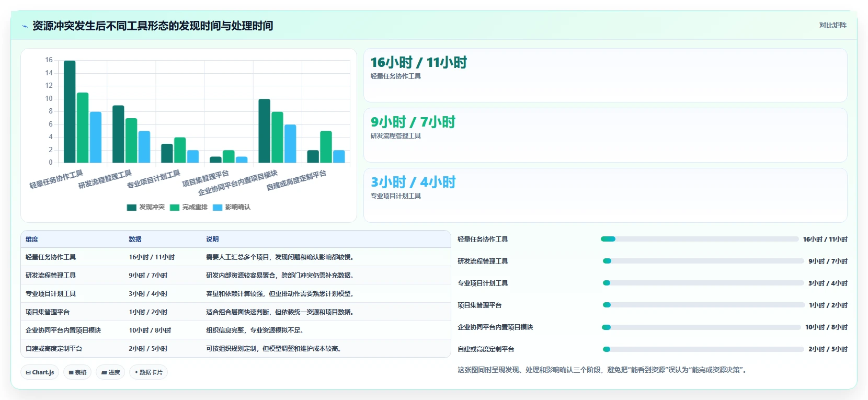The image size is (868, 400).
Task: Click the 9小时 / 7小时 data card
Action: [606, 135]
